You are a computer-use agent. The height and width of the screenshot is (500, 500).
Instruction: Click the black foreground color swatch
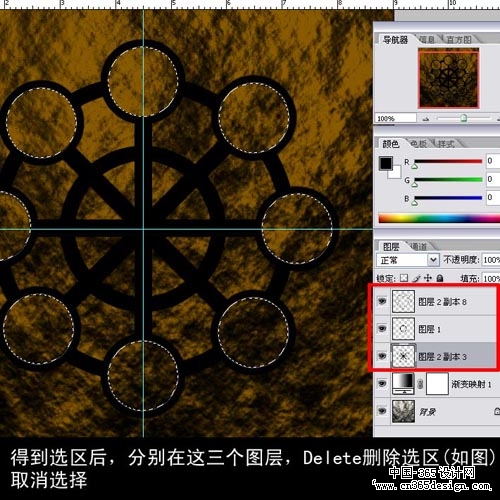click(x=385, y=163)
